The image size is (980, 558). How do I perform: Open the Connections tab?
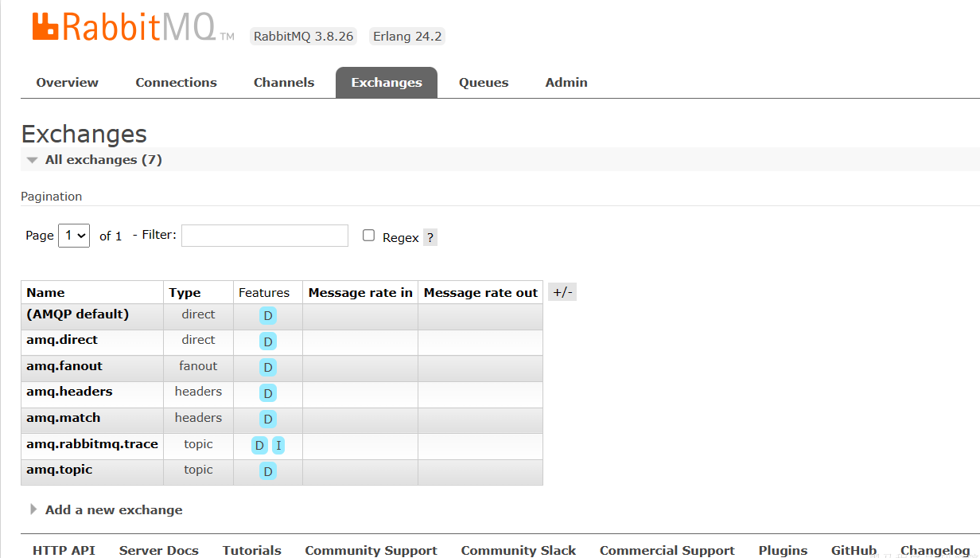[176, 83]
